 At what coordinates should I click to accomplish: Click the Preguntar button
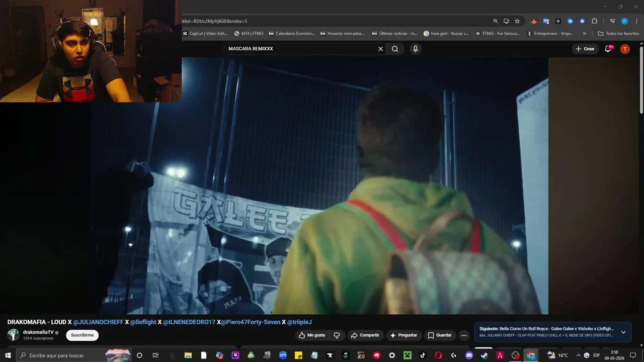tap(404, 335)
